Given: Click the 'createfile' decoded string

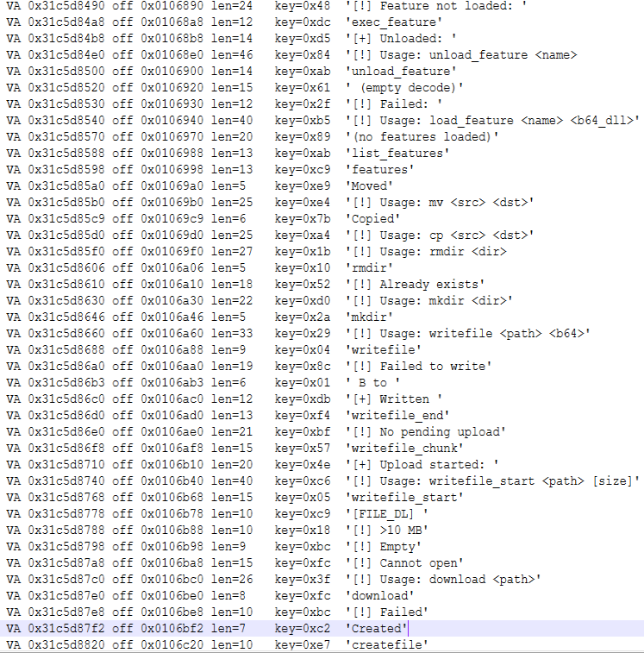Looking at the screenshot, I should tap(387, 644).
